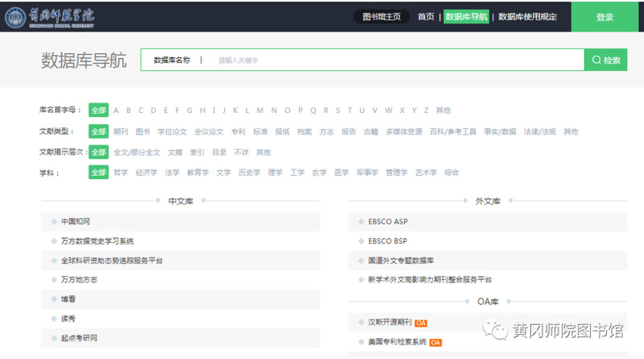Click the diamond bullet beside 中国知网
Viewport: 644px width, 359px height.
pyautogui.click(x=53, y=221)
